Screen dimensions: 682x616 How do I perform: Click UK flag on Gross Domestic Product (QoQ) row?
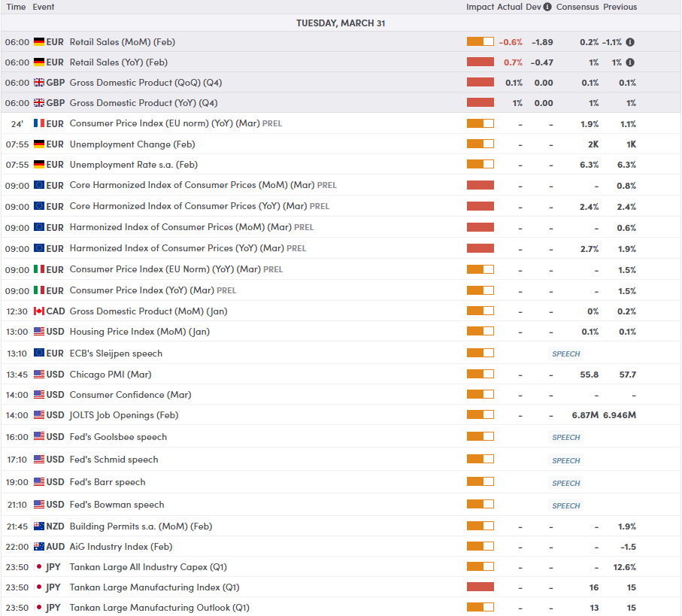pos(39,82)
